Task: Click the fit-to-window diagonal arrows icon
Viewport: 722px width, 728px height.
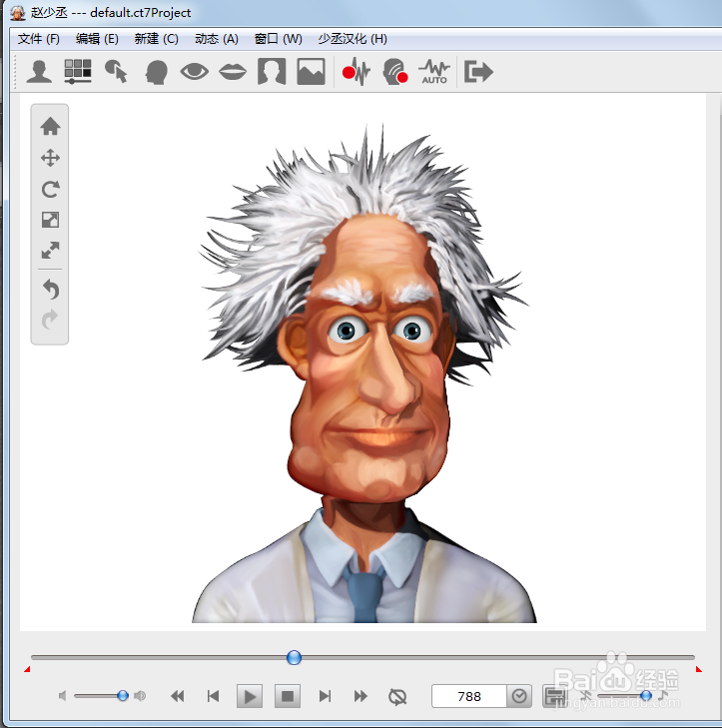Action: click(50, 251)
